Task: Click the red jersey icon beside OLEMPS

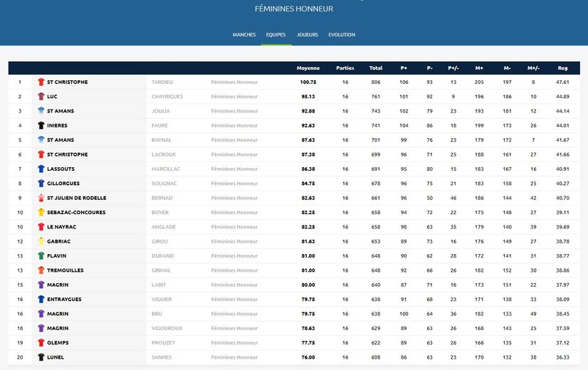Action: coord(41,343)
